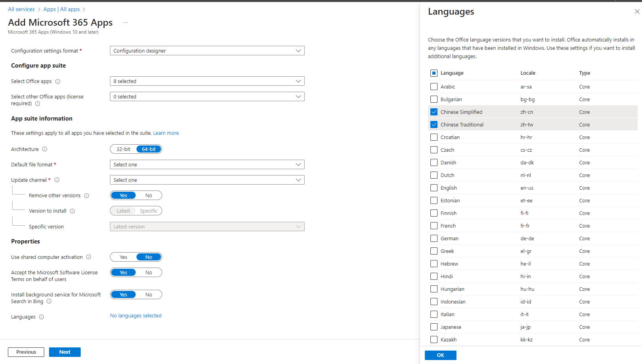
Task: Select the Croatian row label
Action: pyautogui.click(x=450, y=137)
